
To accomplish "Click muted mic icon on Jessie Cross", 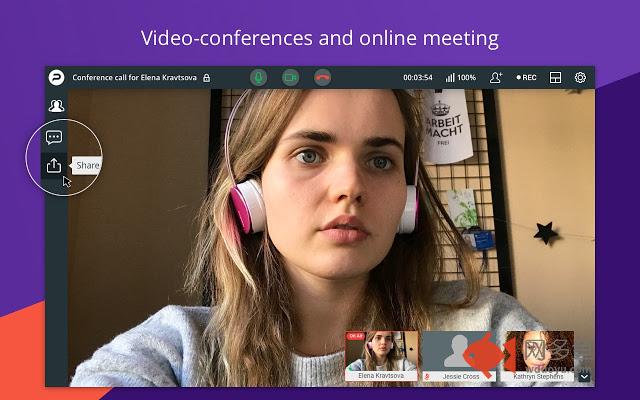I will click(427, 376).
